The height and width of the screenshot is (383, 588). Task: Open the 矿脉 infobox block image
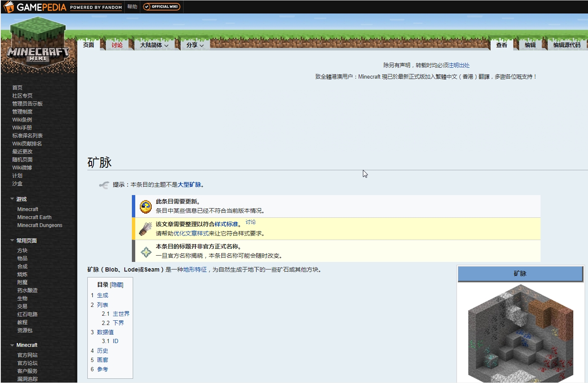[521, 333]
